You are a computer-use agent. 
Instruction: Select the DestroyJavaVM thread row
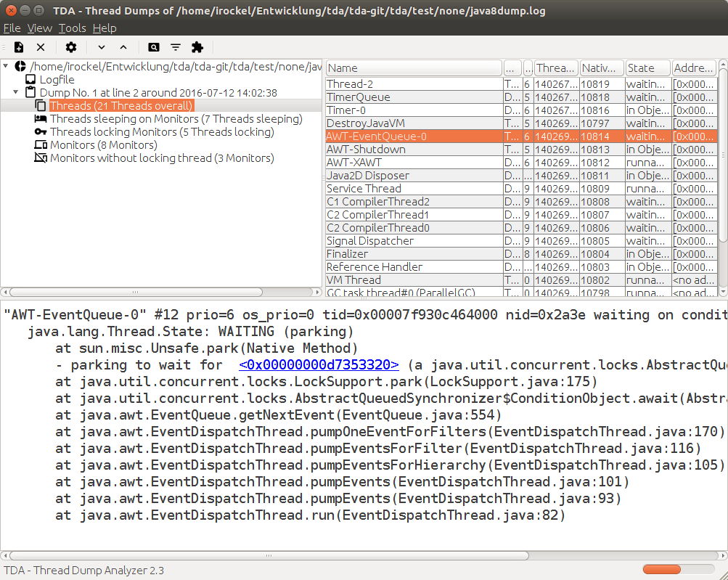pyautogui.click(x=521, y=123)
